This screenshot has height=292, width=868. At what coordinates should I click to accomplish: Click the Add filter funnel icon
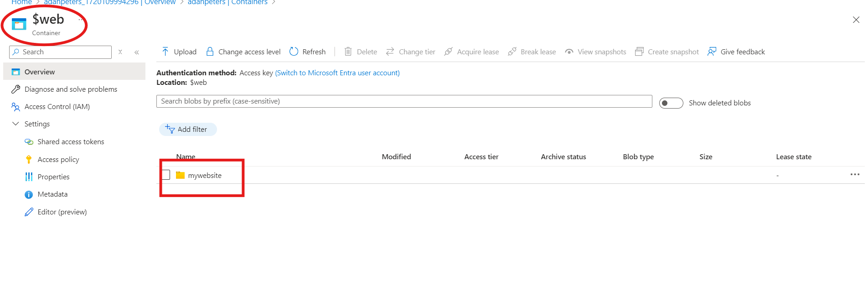click(x=170, y=129)
